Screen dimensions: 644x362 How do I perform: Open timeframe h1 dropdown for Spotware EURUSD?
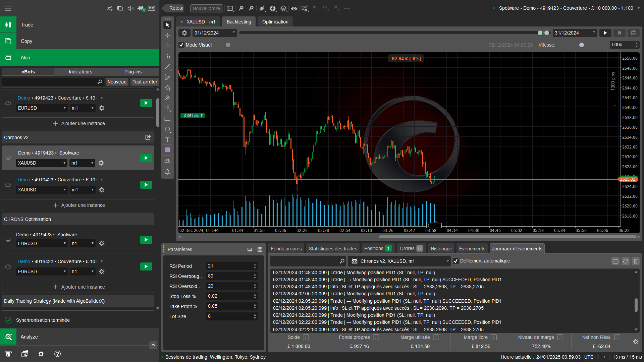83,243
